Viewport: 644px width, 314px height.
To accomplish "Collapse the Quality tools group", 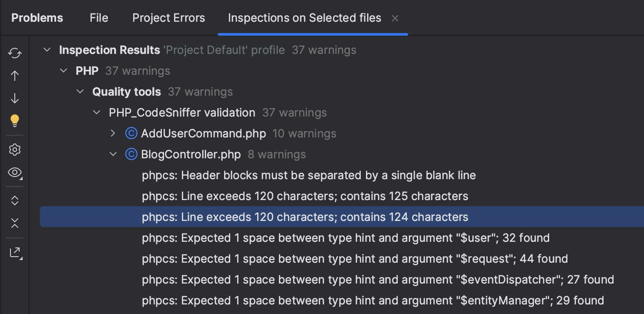I will tap(80, 92).
